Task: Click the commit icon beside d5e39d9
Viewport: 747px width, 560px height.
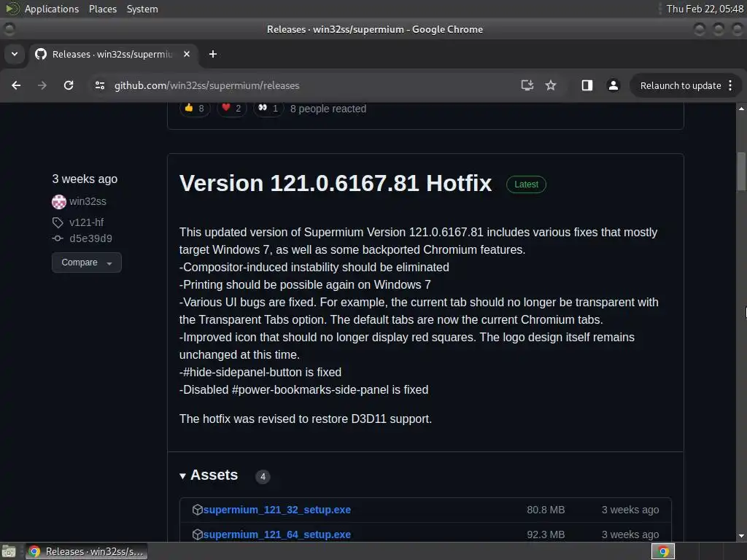Action: point(58,238)
